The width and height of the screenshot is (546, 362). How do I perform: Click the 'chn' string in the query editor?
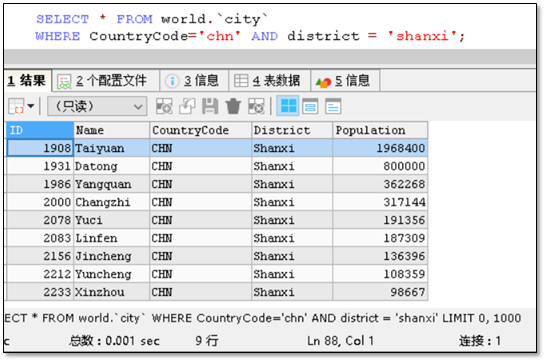(x=220, y=36)
